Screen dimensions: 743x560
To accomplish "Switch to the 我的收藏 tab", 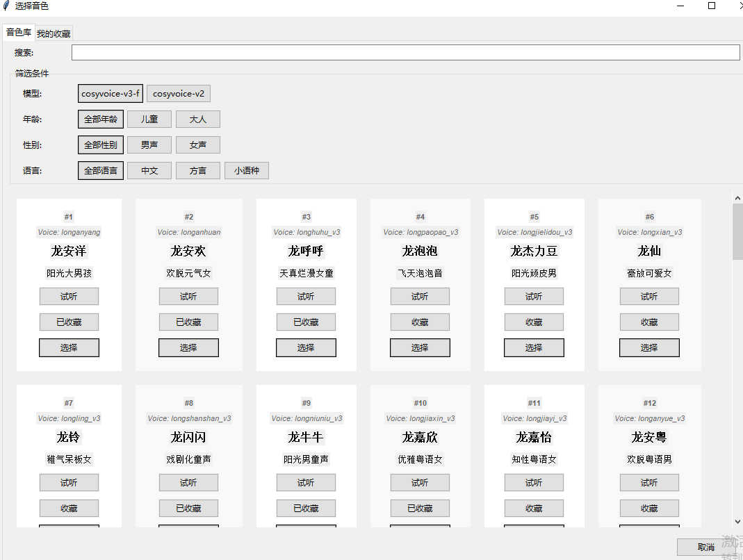I will [54, 33].
